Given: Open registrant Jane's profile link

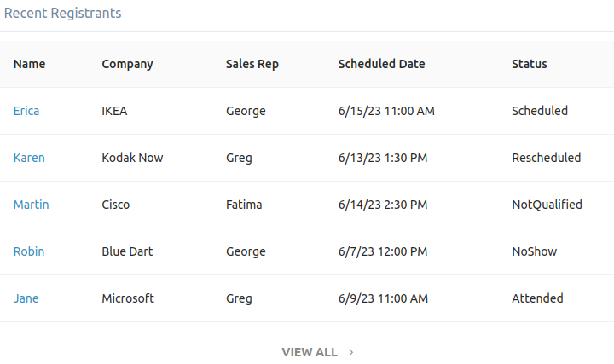Looking at the screenshot, I should tap(26, 298).
